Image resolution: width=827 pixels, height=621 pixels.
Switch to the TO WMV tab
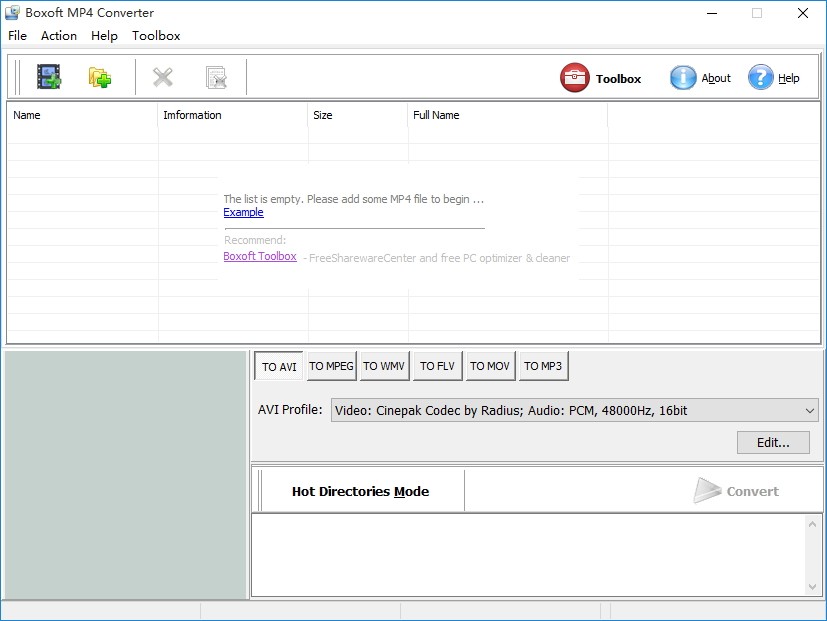[384, 366]
